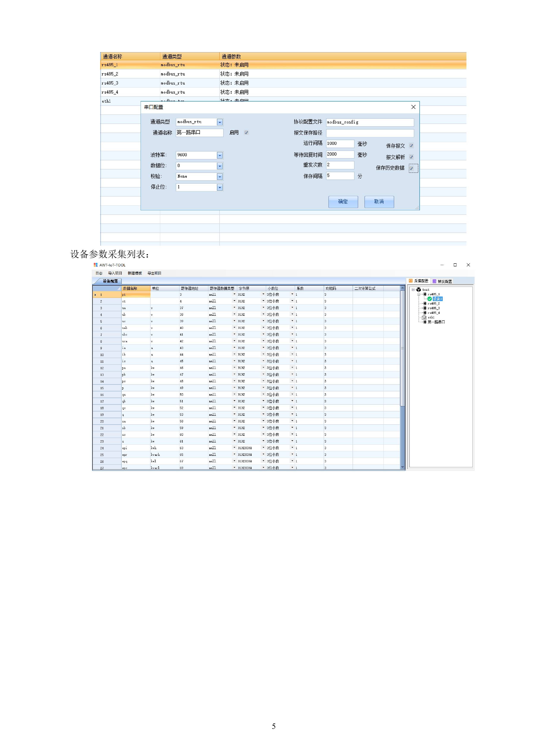Toggle the 报文解析 checkbox
The height and width of the screenshot is (756, 535).
(x=411, y=157)
